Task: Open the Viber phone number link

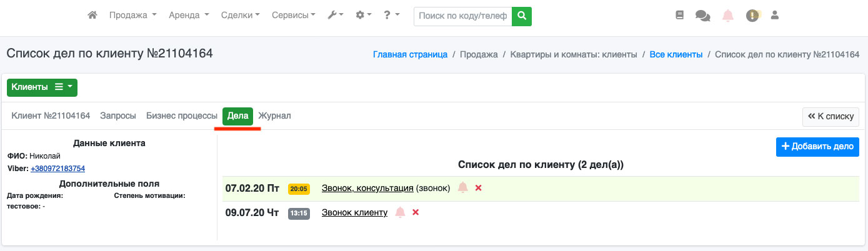Action: (57, 169)
